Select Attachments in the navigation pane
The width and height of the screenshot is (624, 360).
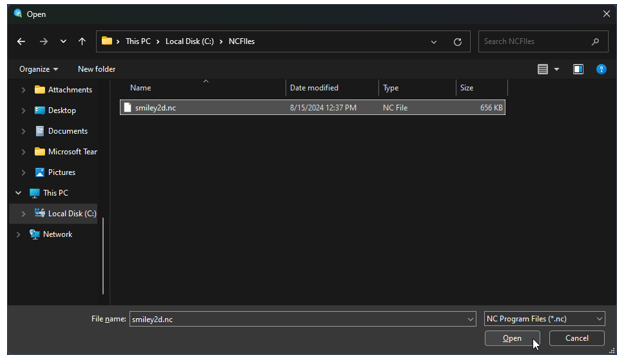[x=70, y=90]
